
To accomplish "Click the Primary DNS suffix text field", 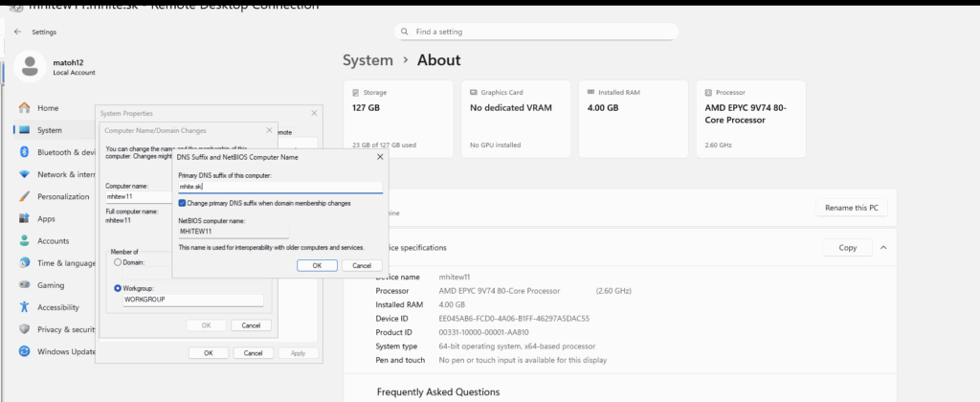I will [x=279, y=188].
